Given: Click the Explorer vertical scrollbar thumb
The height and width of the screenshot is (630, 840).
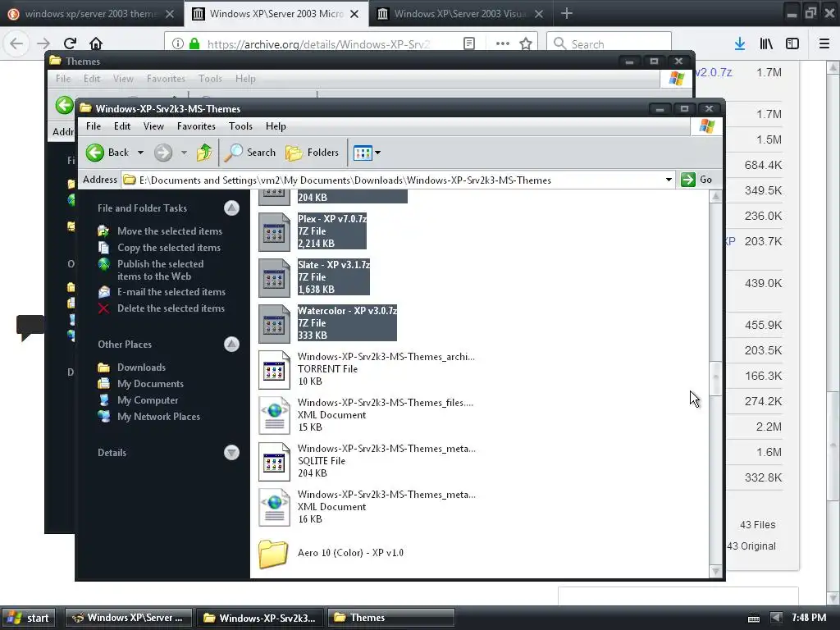Looking at the screenshot, I should [715, 377].
